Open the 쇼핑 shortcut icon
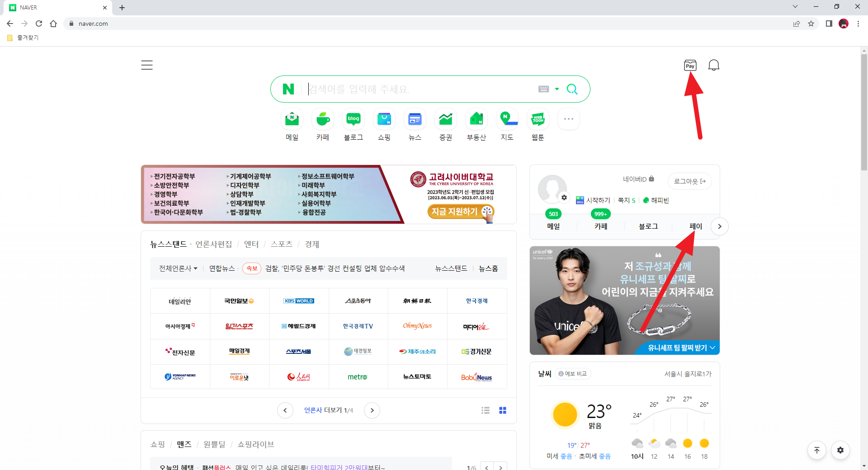 (384, 119)
